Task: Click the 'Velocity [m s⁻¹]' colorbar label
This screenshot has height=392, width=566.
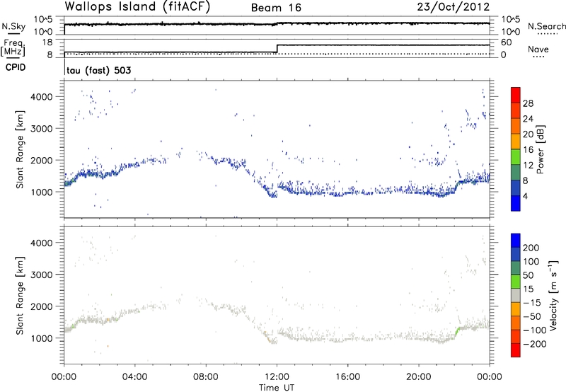Action: pos(553,295)
